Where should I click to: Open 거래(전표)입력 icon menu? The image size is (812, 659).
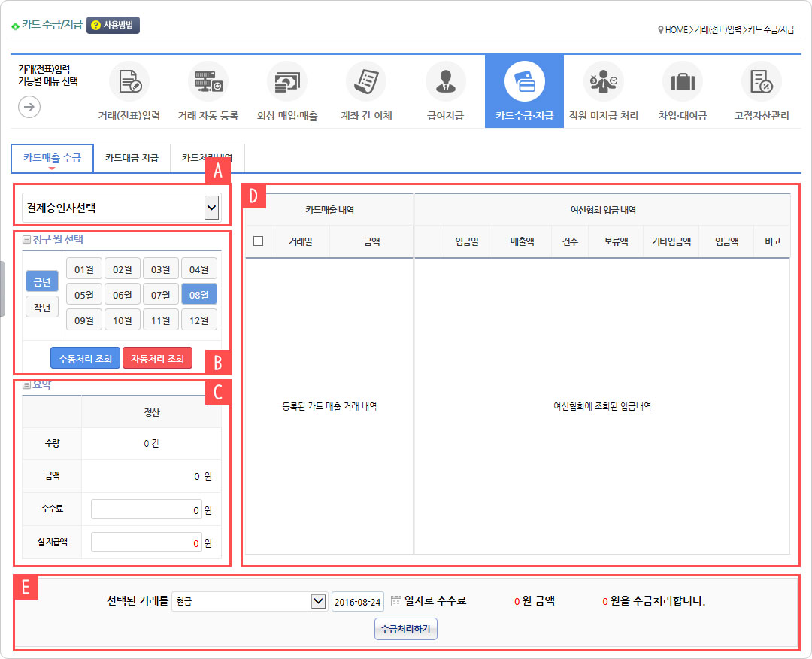129,82
